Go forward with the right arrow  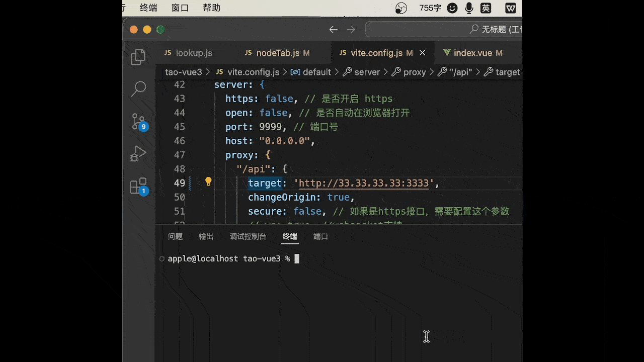tap(351, 30)
